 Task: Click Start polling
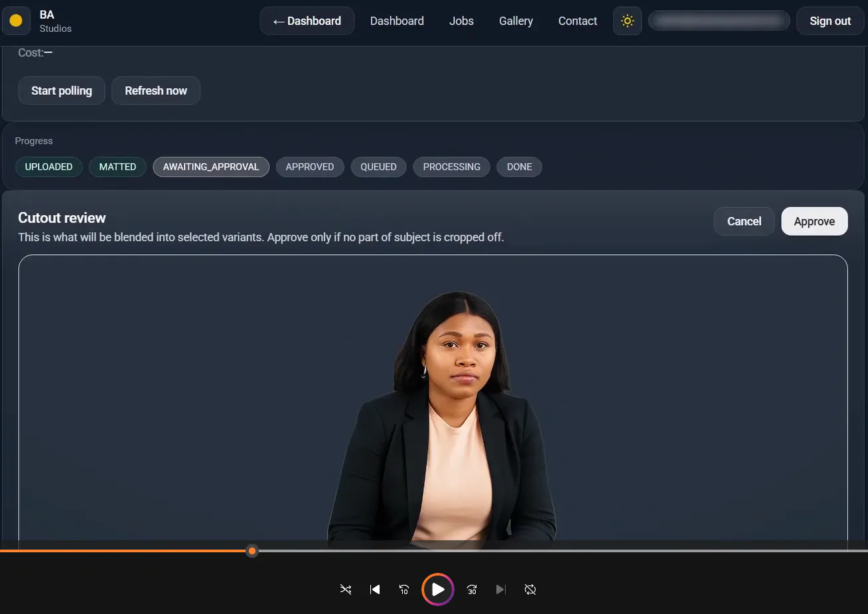62,90
